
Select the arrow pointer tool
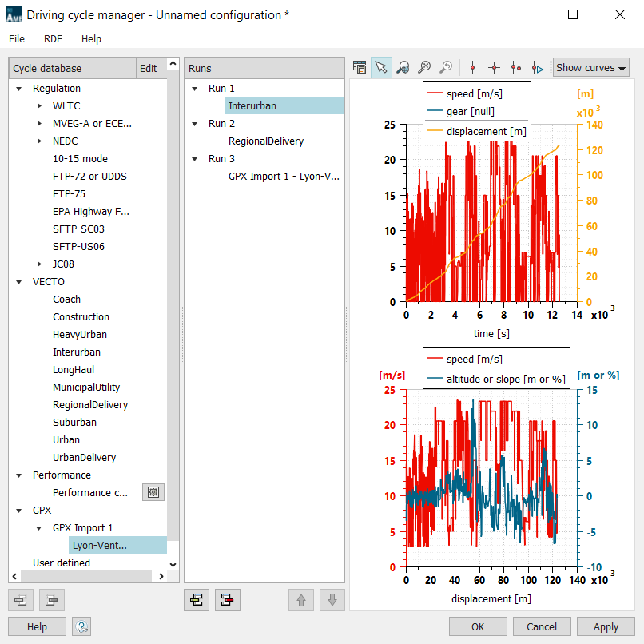point(381,67)
